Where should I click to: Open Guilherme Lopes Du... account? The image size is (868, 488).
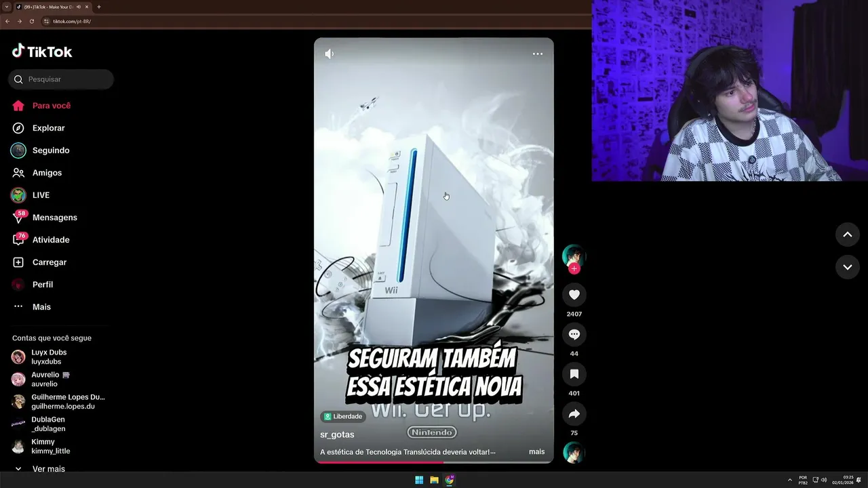point(58,402)
